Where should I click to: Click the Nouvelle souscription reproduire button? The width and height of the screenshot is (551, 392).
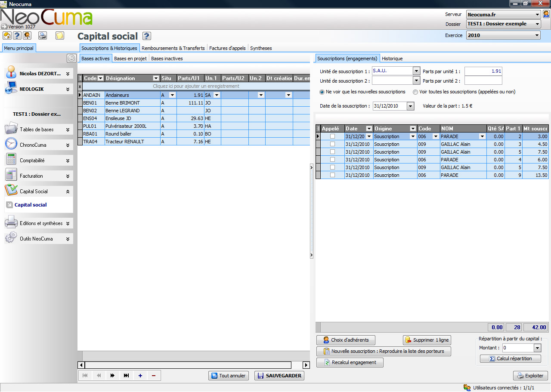click(384, 351)
